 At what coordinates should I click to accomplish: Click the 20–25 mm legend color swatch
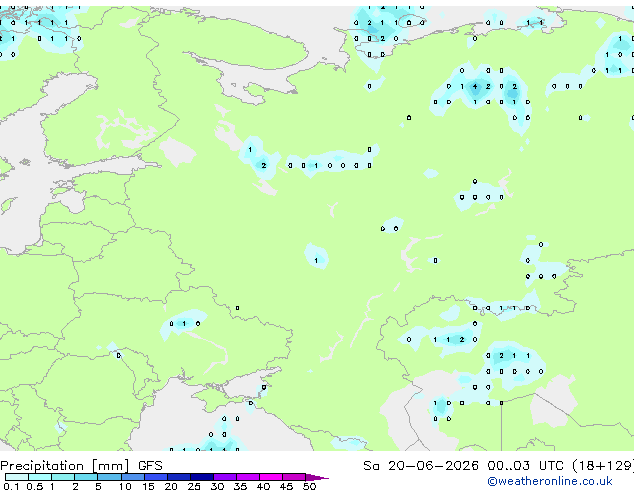[178, 477]
